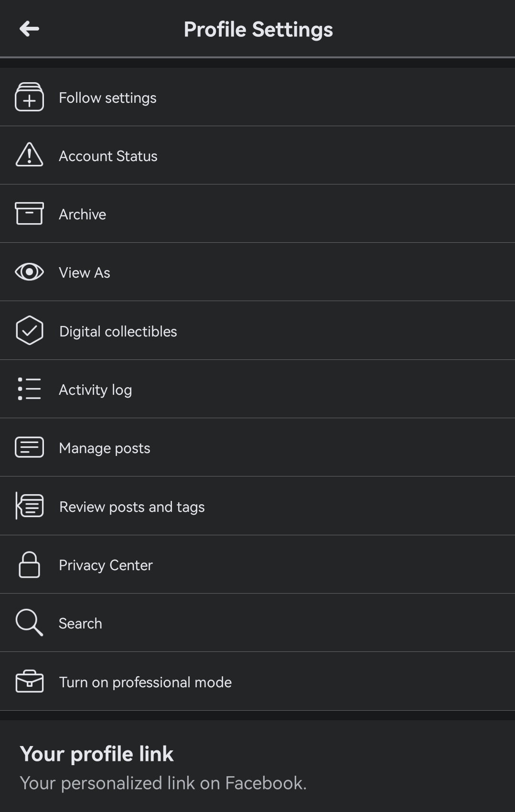Click the Follow settings plus-stack icon
The height and width of the screenshot is (812, 515).
[x=29, y=97]
